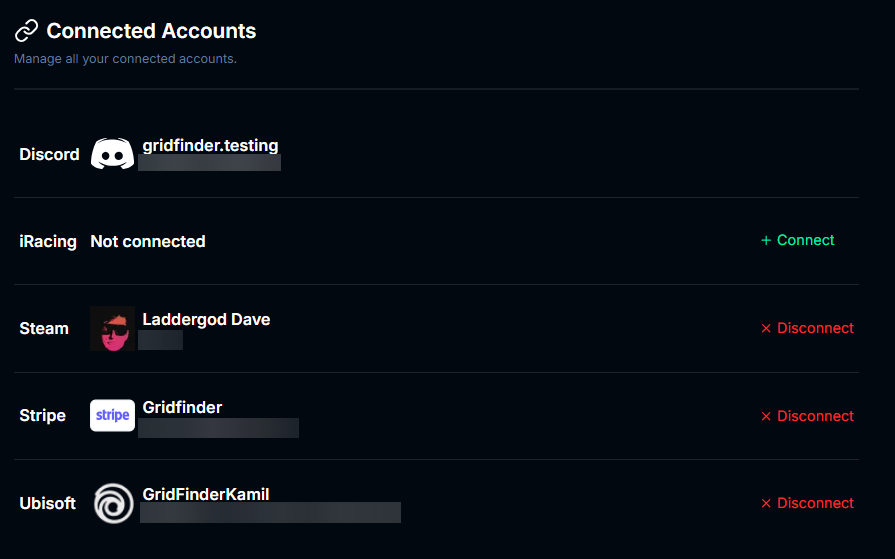This screenshot has width=895, height=559.
Task: Click the iRacing row label
Action: click(48, 241)
